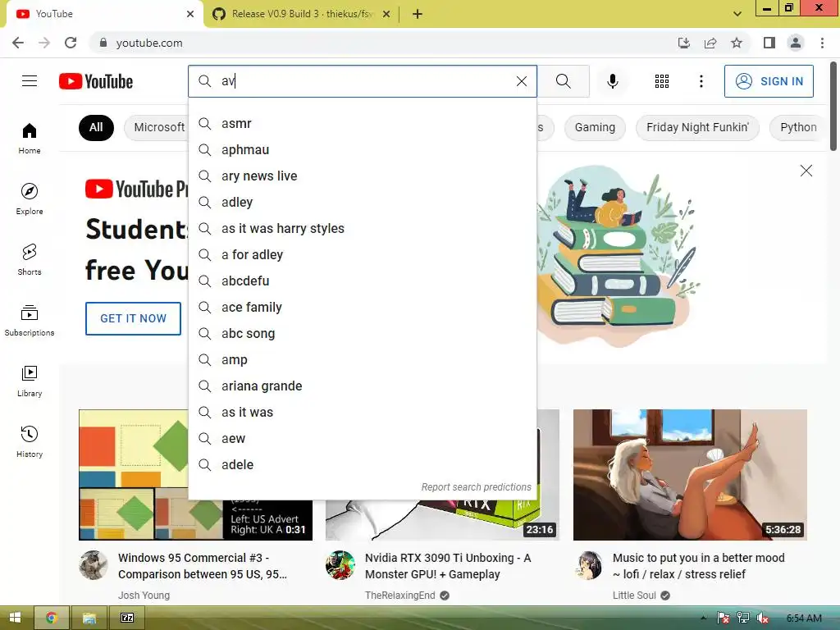The width and height of the screenshot is (840, 630).
Task: Open History in the sidebar
Action: coord(30,441)
